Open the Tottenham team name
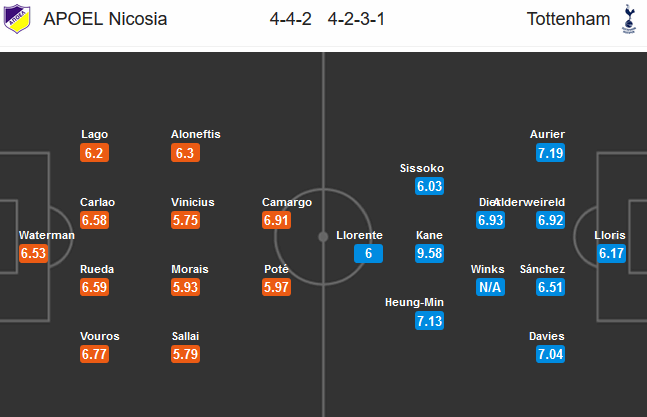Screen dimensions: 647x417 click(568, 19)
